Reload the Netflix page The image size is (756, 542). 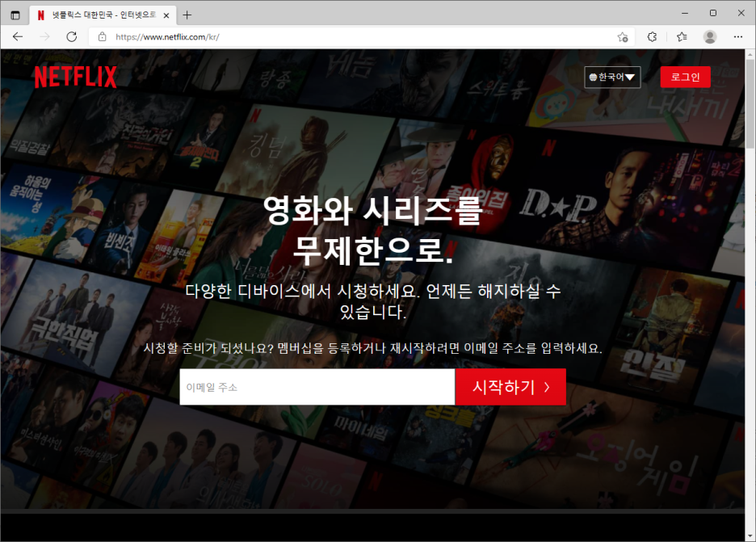coord(72,36)
